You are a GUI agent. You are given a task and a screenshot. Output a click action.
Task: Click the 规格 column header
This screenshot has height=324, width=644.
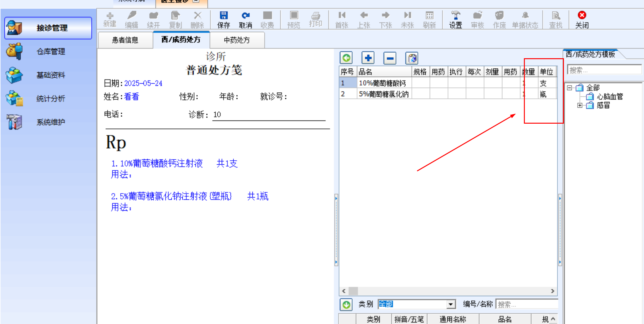(420, 72)
